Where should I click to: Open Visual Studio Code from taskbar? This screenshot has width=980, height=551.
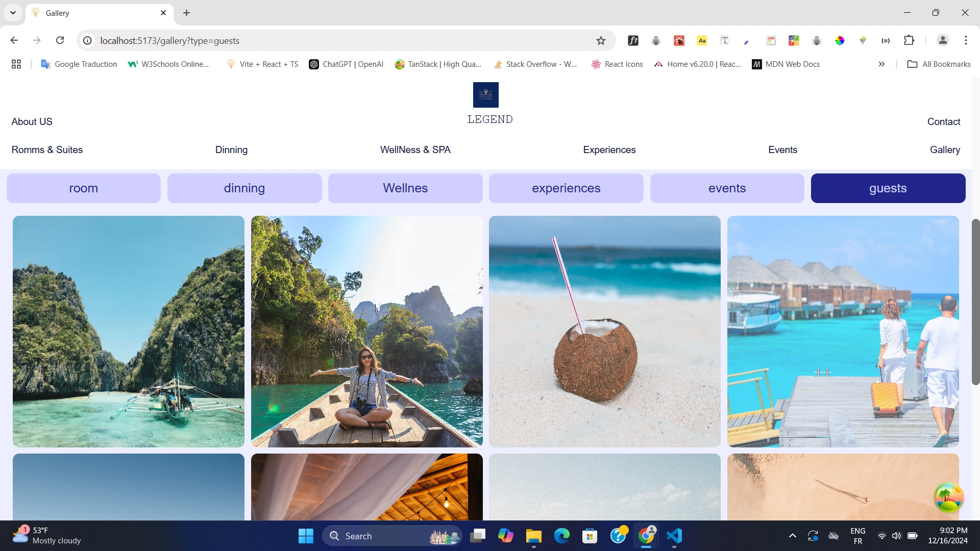(x=674, y=536)
